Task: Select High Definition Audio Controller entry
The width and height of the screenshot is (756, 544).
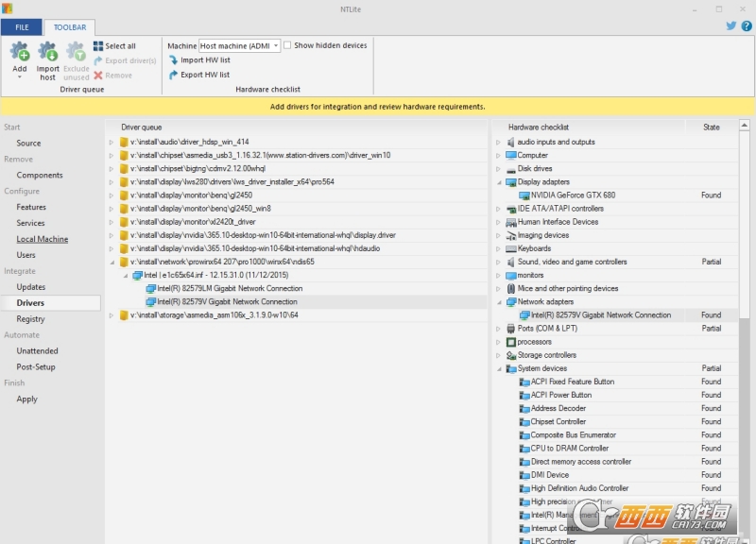Action: click(580, 488)
